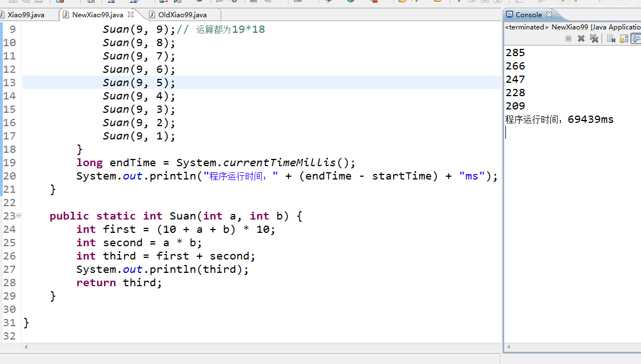Click the comment '// 运算都为19*18'
641x364 pixels.
point(221,29)
